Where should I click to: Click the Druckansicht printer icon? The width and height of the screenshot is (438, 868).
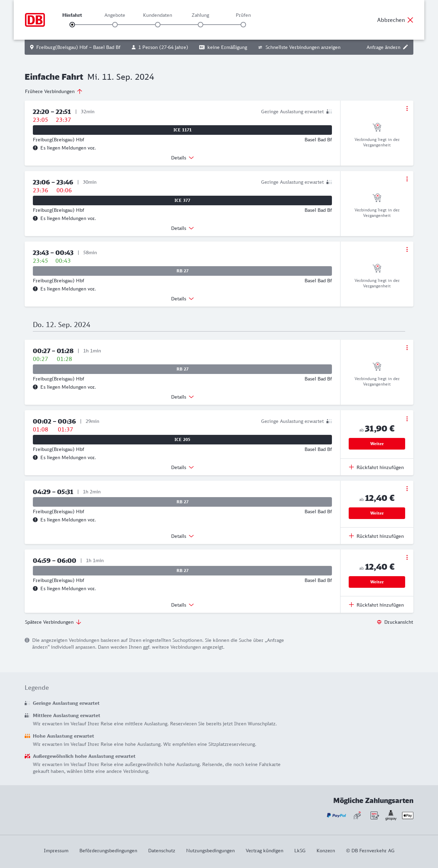379,622
